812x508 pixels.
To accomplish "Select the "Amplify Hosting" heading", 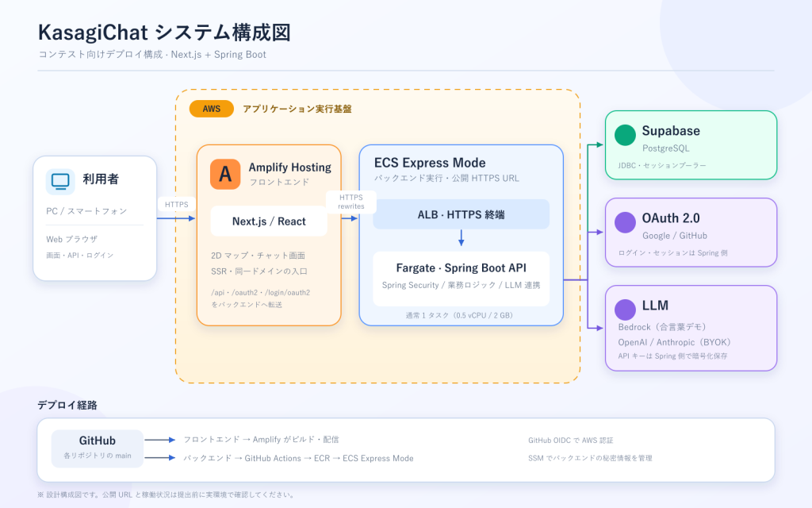I will point(290,167).
